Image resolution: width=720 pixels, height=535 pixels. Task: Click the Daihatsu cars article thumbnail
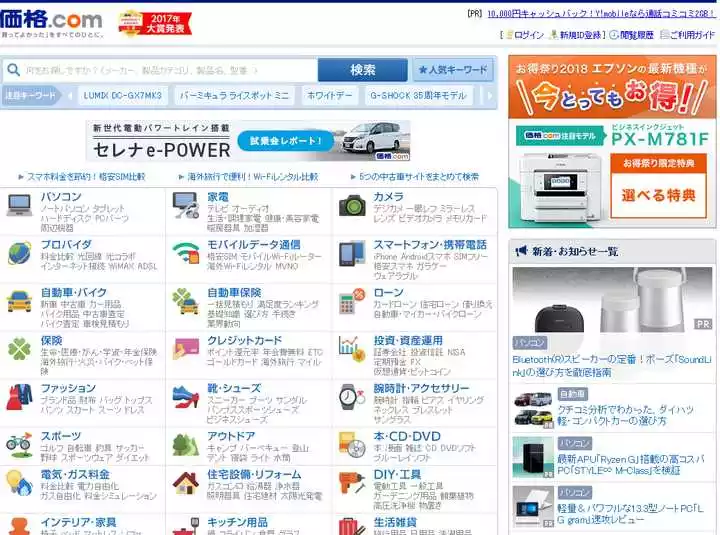(533, 410)
